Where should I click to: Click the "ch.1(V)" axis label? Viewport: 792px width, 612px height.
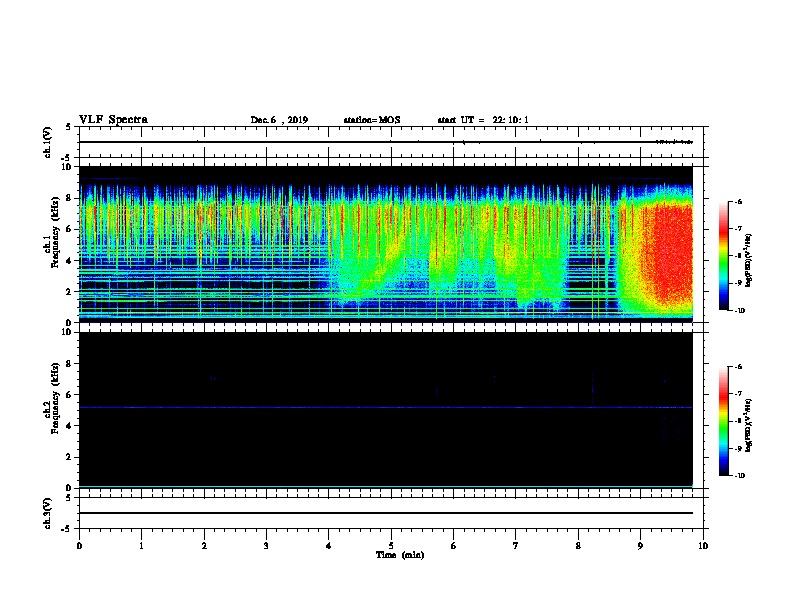47,142
